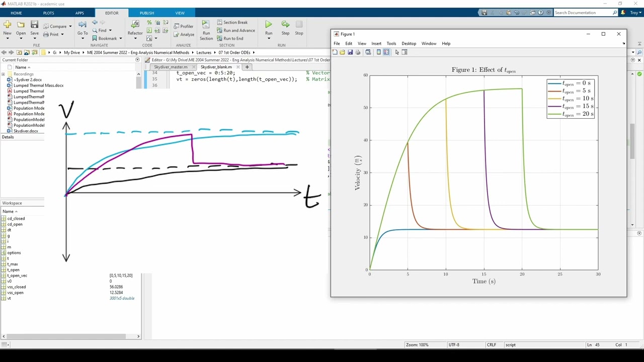Open the Find dropdown
The width and height of the screenshot is (644, 362).
click(x=110, y=30)
